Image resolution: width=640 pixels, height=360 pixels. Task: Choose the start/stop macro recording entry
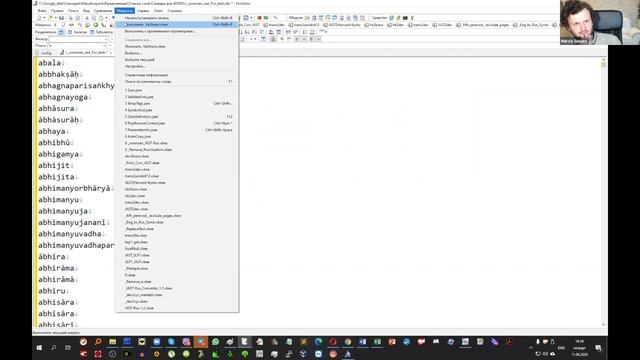tap(178, 18)
